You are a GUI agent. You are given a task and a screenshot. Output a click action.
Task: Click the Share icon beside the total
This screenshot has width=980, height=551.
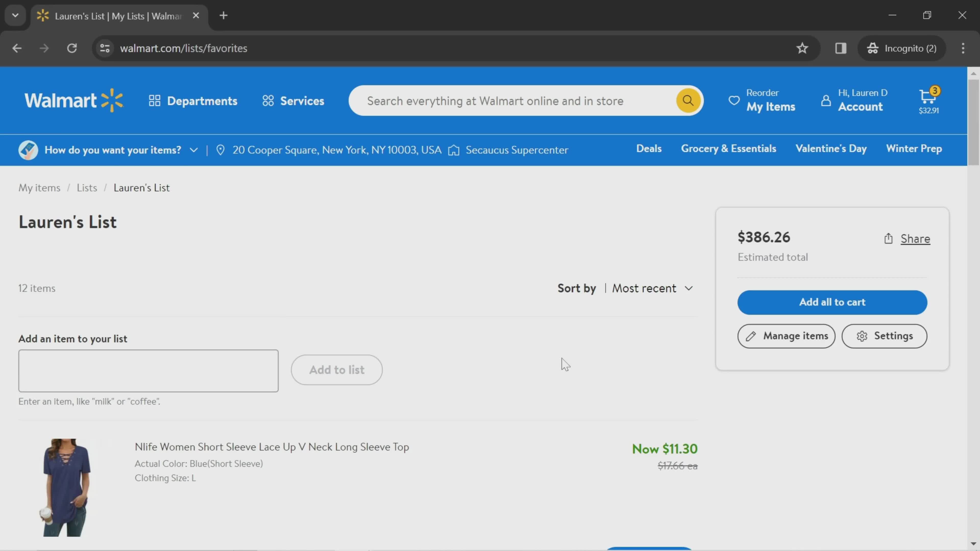pos(888,239)
